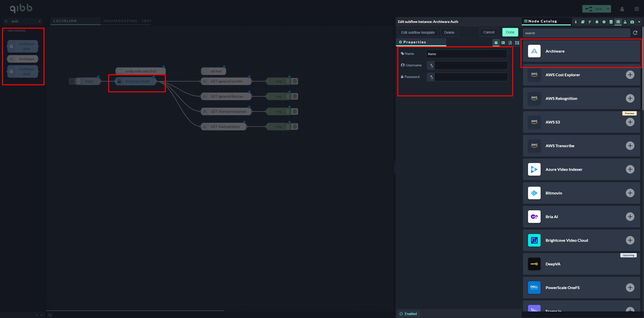Add AWS Rekognition with plus button
Image resolution: width=644 pixels, height=318 pixels.
coord(630,98)
